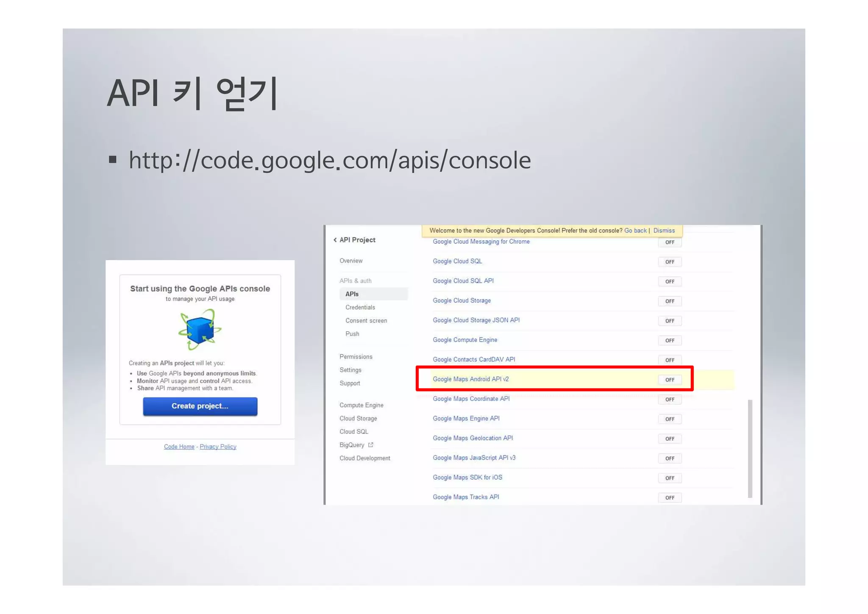Toggle Google Maps JavaScript API v3 switch
Viewport: 868px width, 614px height.
[x=670, y=458]
